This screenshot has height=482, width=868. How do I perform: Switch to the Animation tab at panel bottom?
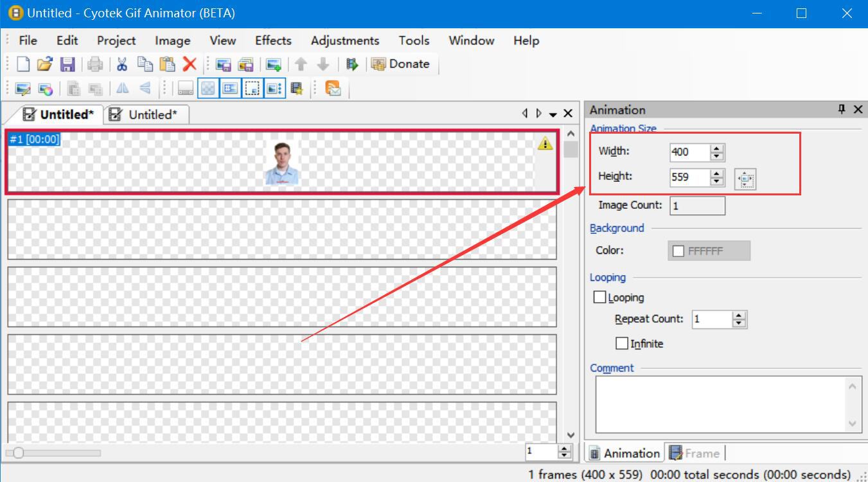625,453
